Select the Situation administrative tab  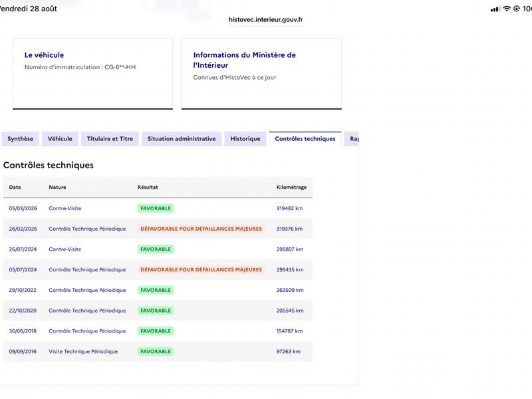point(182,139)
